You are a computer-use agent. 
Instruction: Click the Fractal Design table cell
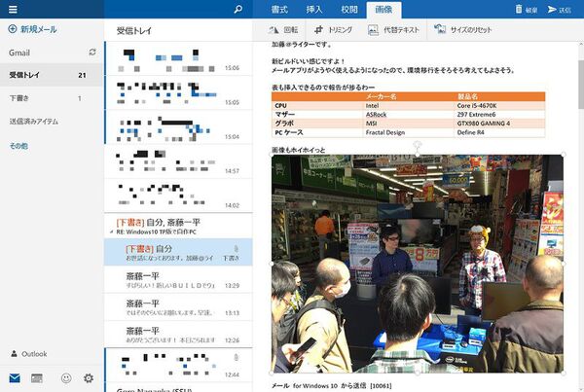[x=408, y=132]
